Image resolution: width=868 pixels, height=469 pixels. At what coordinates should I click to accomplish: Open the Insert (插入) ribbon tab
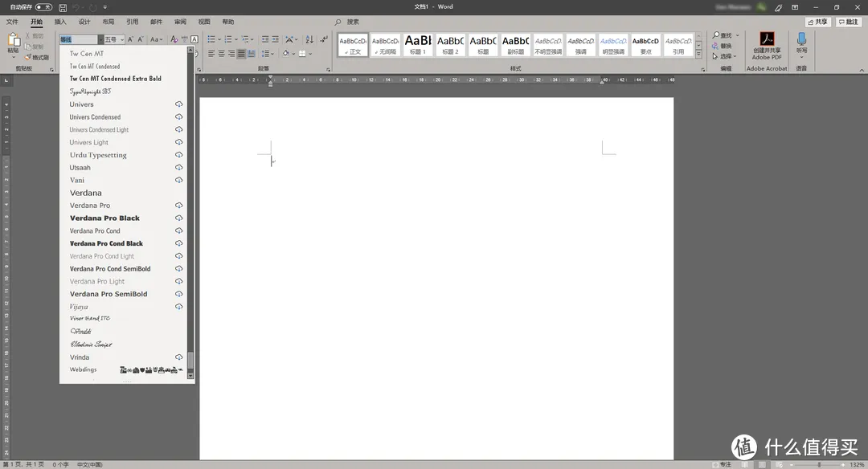pyautogui.click(x=60, y=22)
